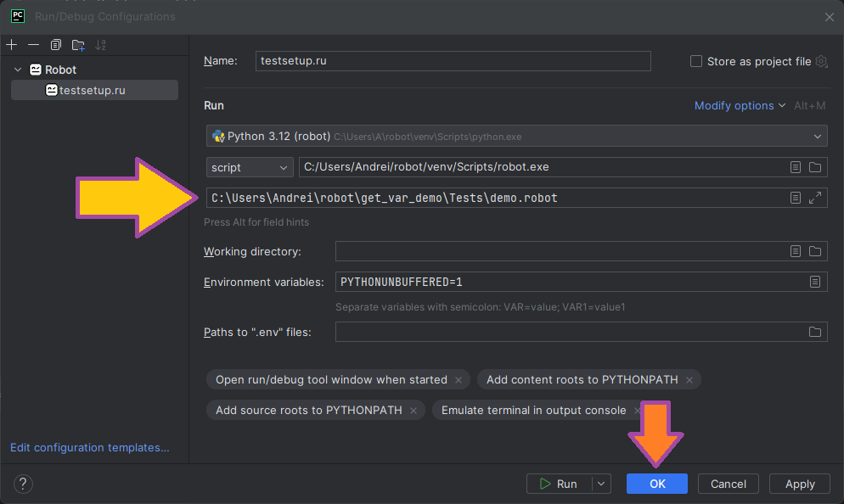Open the help question mark button
This screenshot has height=504, width=844.
coord(23,484)
